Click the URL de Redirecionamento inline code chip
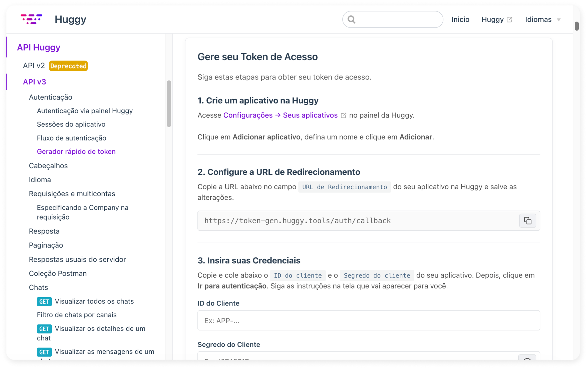Image resolution: width=588 pixels, height=369 pixels. 345,187
